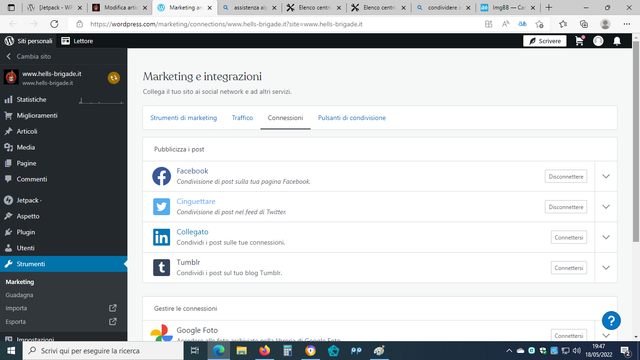Open Siti personali menu
Viewport: 640px width, 360px height.
coord(29,41)
